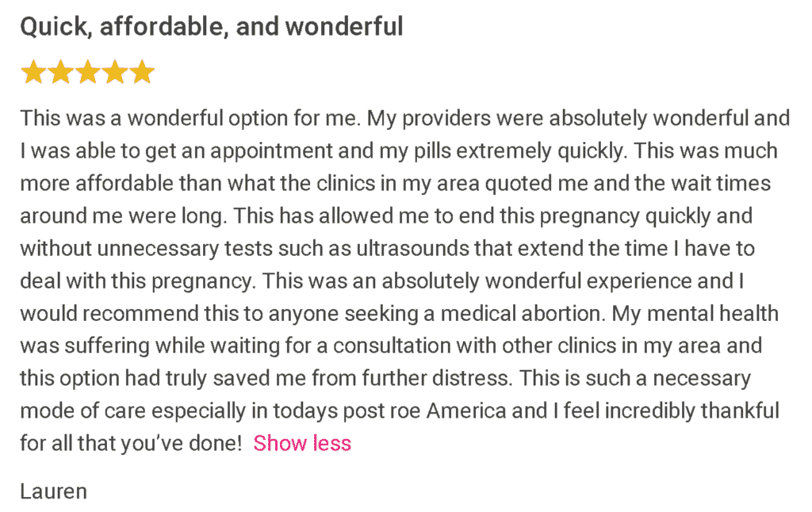Click the second gold rating star
The width and height of the screenshot is (812, 512).
point(60,72)
